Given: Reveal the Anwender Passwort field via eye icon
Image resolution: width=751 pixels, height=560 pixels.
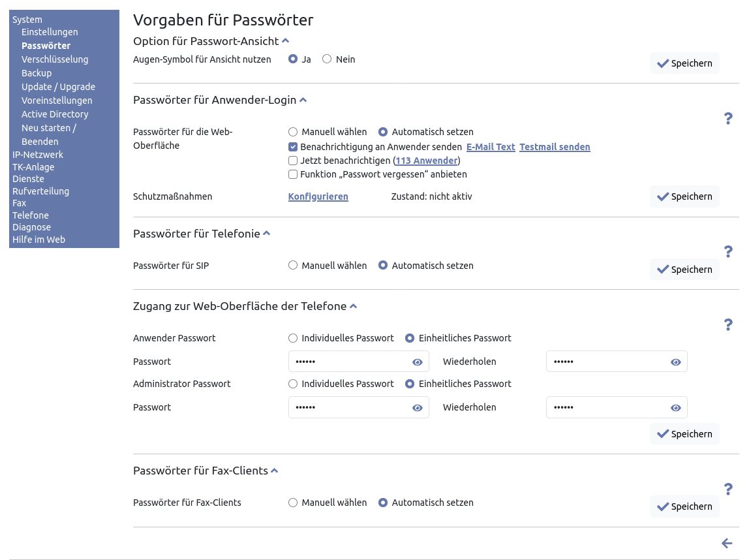Looking at the screenshot, I should (x=418, y=362).
